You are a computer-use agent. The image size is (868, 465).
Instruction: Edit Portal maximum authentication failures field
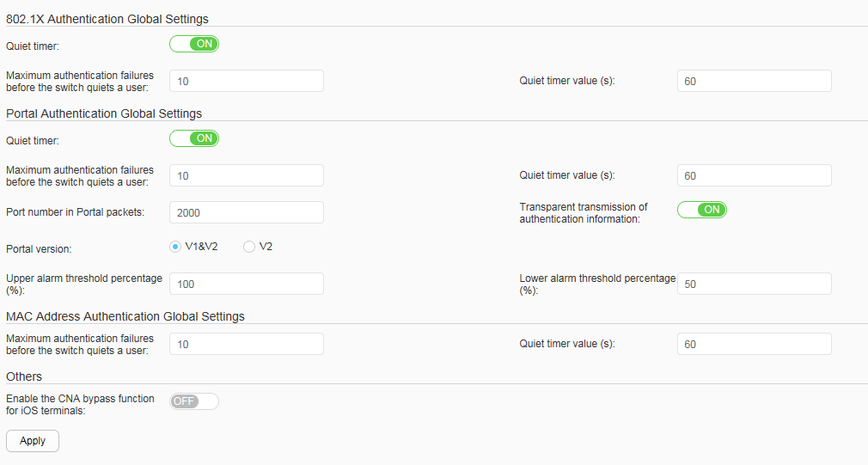coord(247,175)
